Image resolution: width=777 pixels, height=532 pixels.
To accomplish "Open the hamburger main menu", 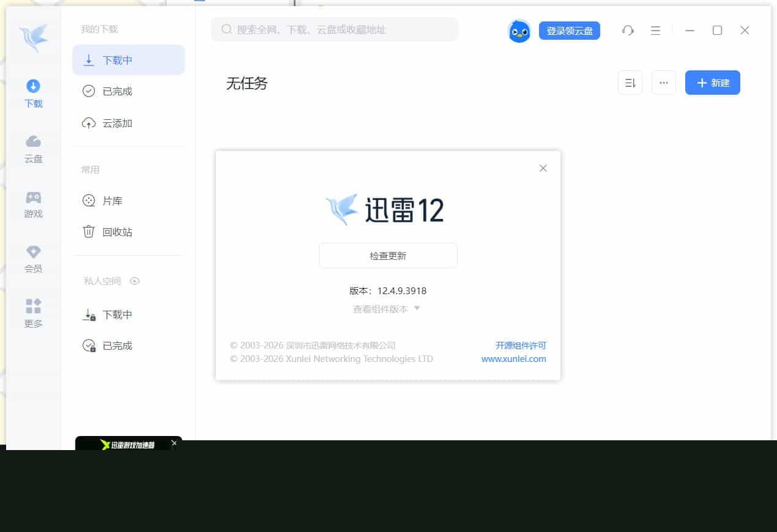I will pos(656,30).
